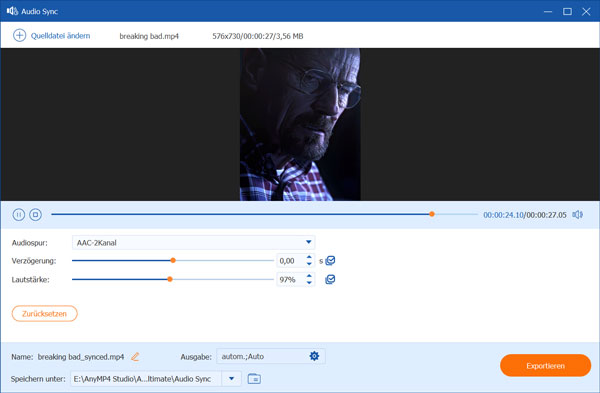Click the Quelldatei ändern link
Screen dimensions: 600x393
point(60,36)
